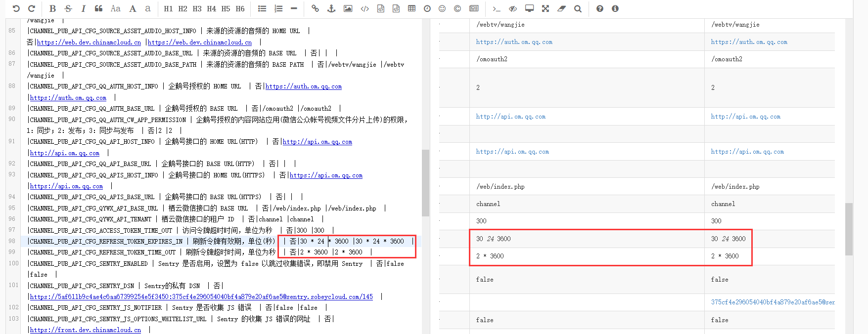Toggle HTML preview with the monitor icon
The width and height of the screenshot is (868, 334).
[x=529, y=8]
